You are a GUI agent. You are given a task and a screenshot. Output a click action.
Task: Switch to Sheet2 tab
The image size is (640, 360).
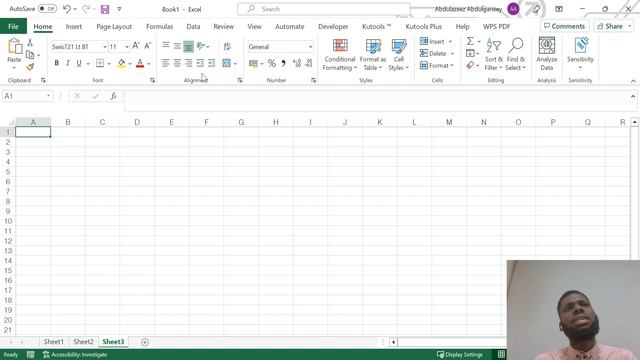(83, 342)
